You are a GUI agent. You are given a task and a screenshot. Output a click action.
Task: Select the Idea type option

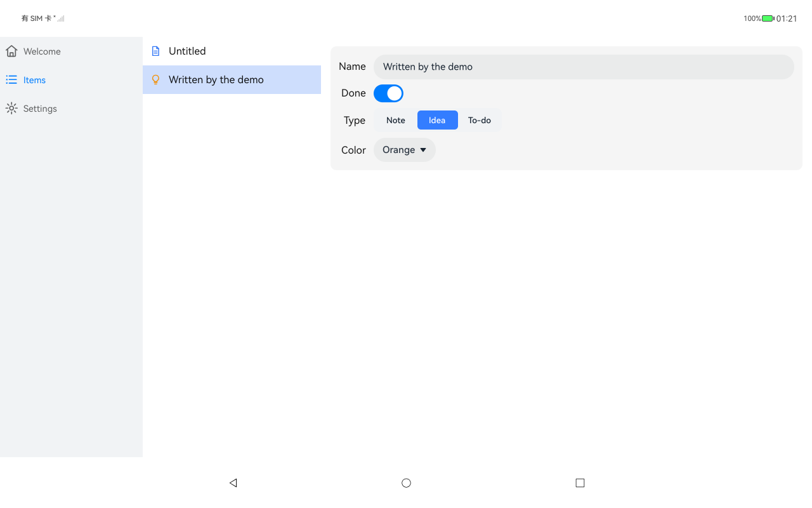437,120
